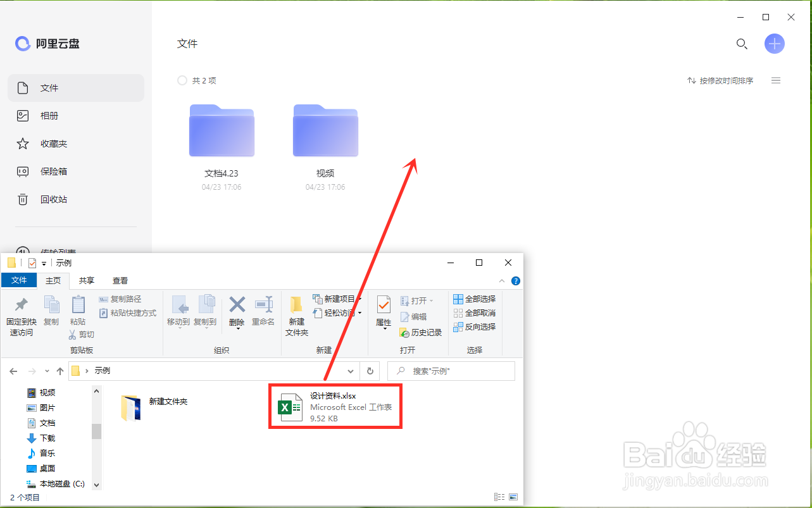Open 保险箱 in the Aliyun Drive sidebar
The image size is (812, 508).
click(49, 171)
